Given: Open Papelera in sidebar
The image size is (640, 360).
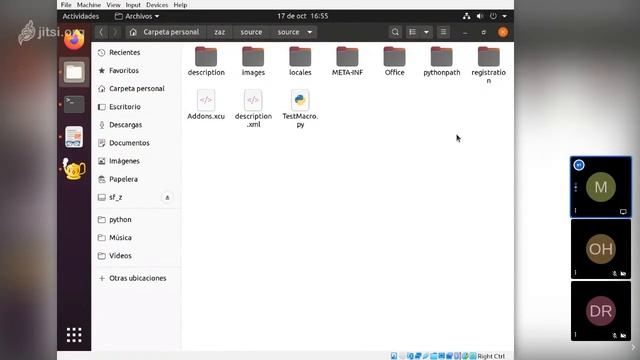Looking at the screenshot, I should click(x=136, y=179).
